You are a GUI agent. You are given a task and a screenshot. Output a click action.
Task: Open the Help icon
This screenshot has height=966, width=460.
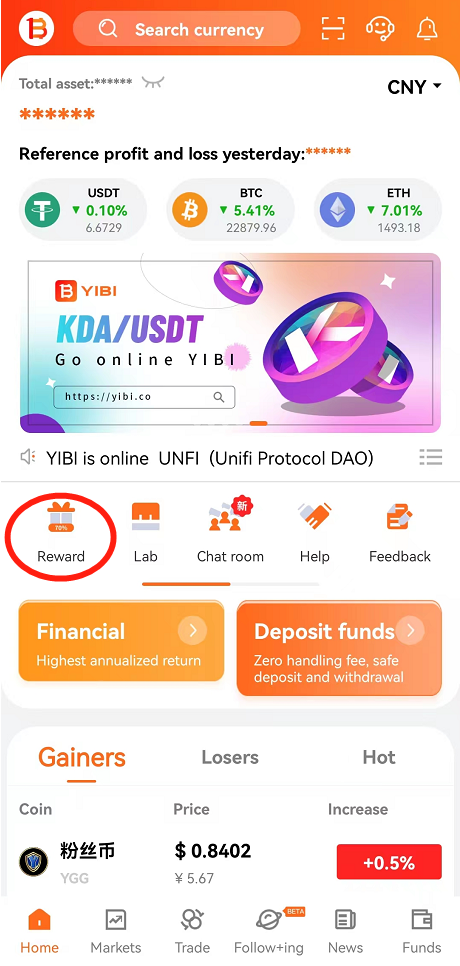pyautogui.click(x=315, y=517)
